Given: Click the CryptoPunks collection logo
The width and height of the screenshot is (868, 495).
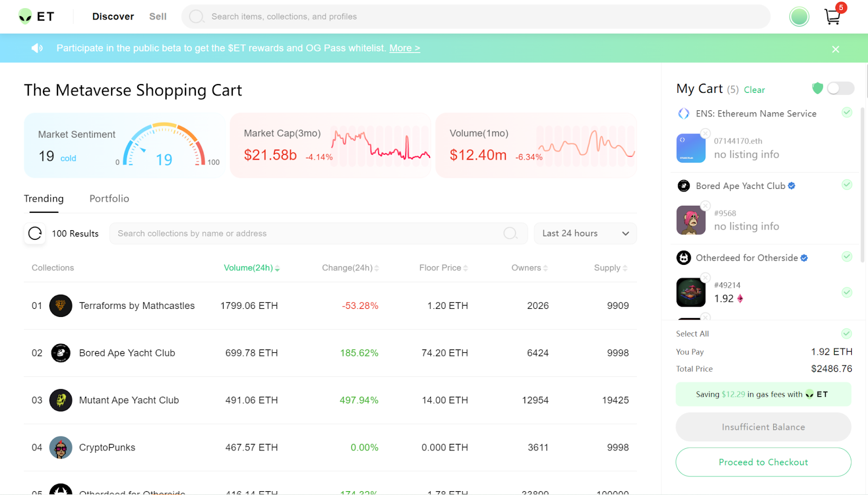Looking at the screenshot, I should click(61, 448).
